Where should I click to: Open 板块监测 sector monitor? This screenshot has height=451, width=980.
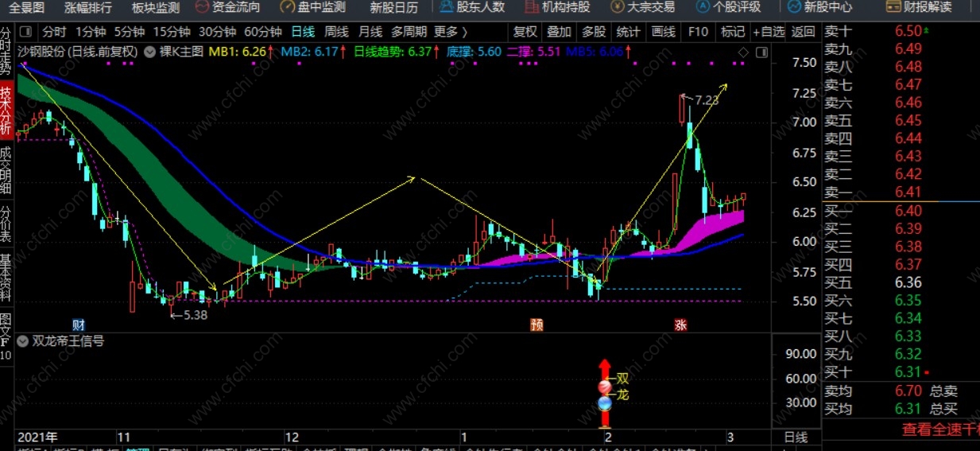pyautogui.click(x=156, y=7)
